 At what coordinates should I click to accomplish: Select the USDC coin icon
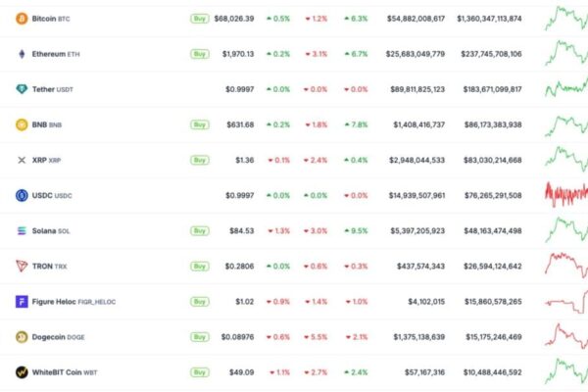pos(22,195)
